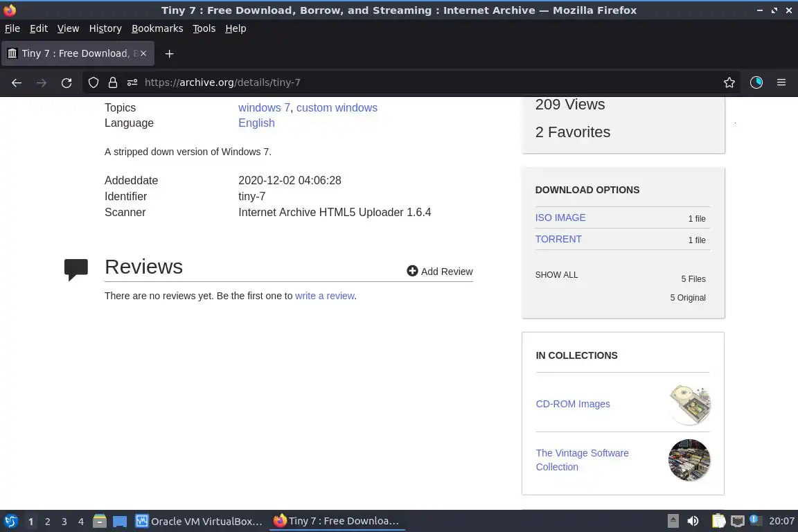Reload the current page
Viewport: 798px width, 532px height.
66,82
